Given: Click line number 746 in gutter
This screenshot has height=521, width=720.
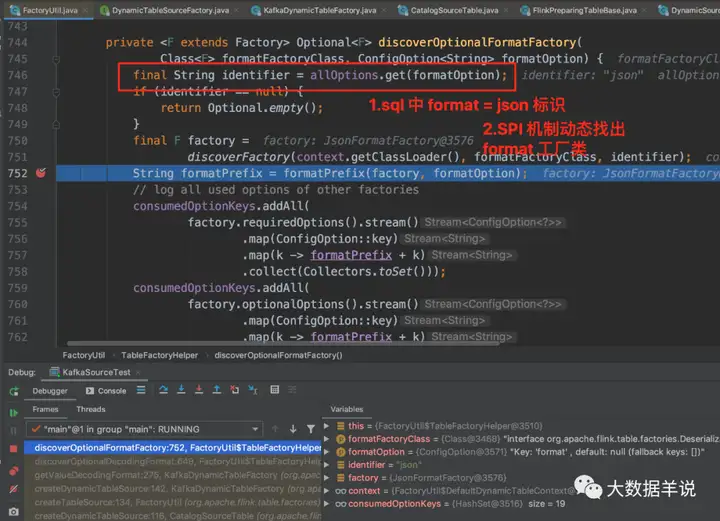Looking at the screenshot, I should pos(17,75).
